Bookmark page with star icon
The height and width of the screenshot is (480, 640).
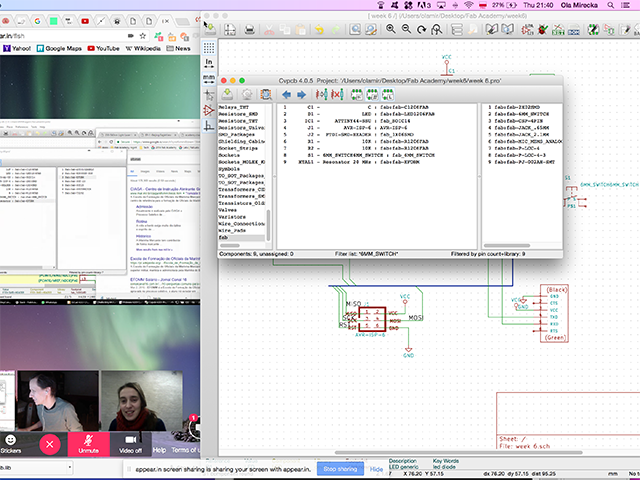click(143, 36)
